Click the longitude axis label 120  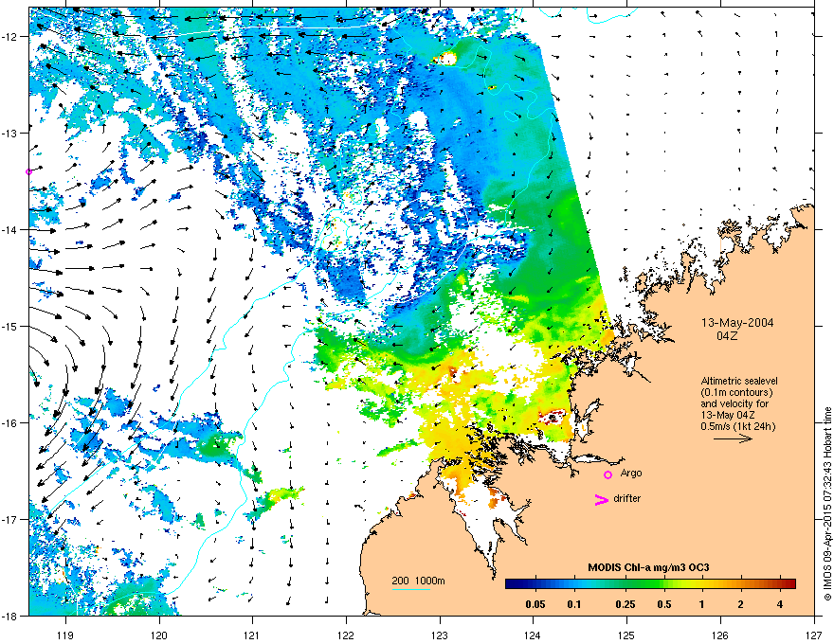[159, 635]
